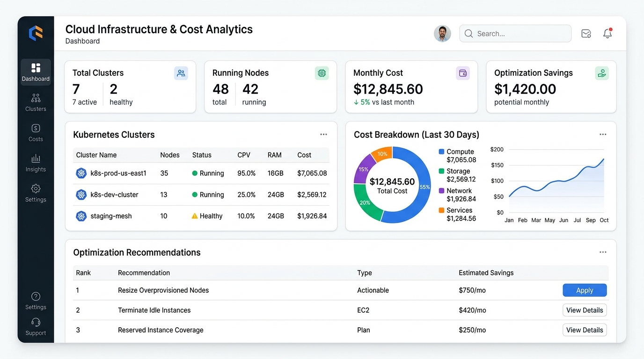The image size is (644, 359).
Task: Open the inbox mail icon
Action: tap(586, 34)
